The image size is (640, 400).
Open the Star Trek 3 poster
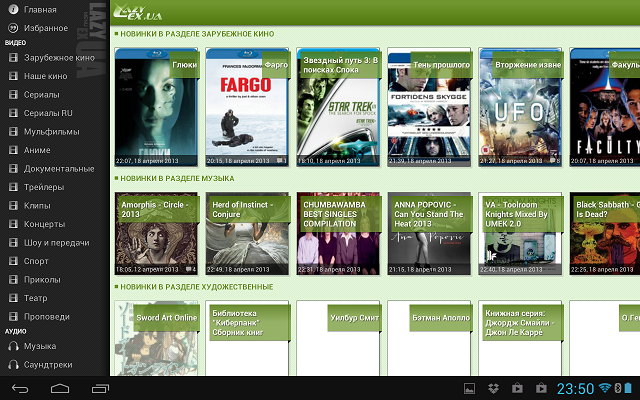(x=338, y=107)
